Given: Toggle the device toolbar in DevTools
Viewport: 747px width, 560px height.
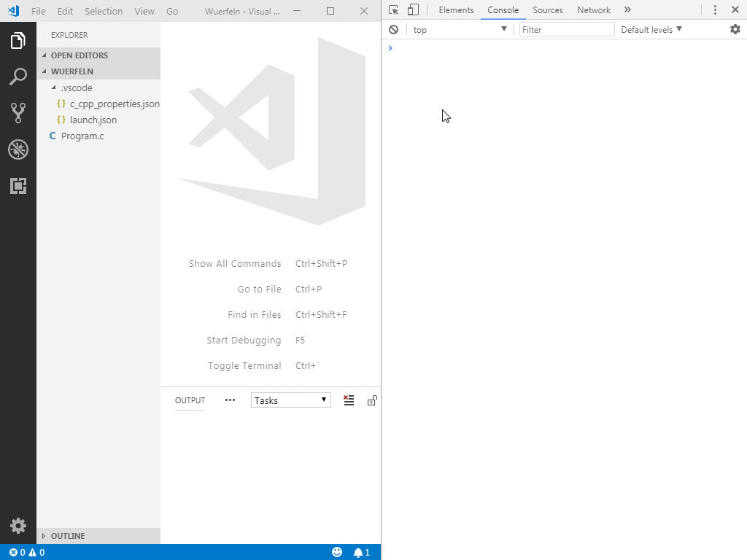Looking at the screenshot, I should (413, 9).
